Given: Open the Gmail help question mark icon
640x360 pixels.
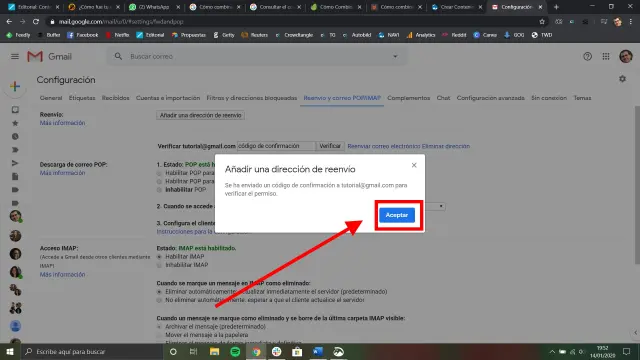Looking at the screenshot, I should 587,56.
